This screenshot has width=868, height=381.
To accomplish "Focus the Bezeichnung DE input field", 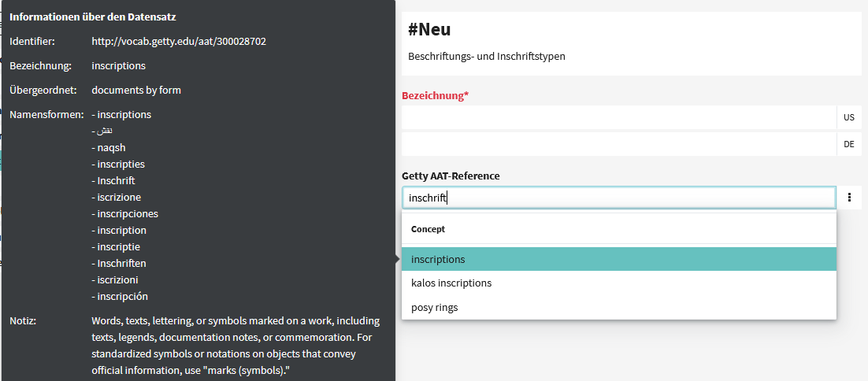I will click(619, 144).
